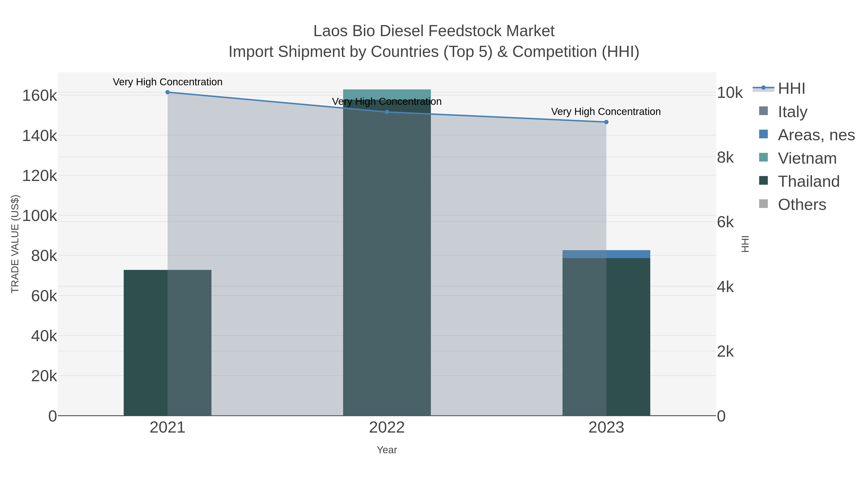Toggle the HHI legend entry
Image resolution: width=868 pixels, height=488 pixels.
click(779, 89)
